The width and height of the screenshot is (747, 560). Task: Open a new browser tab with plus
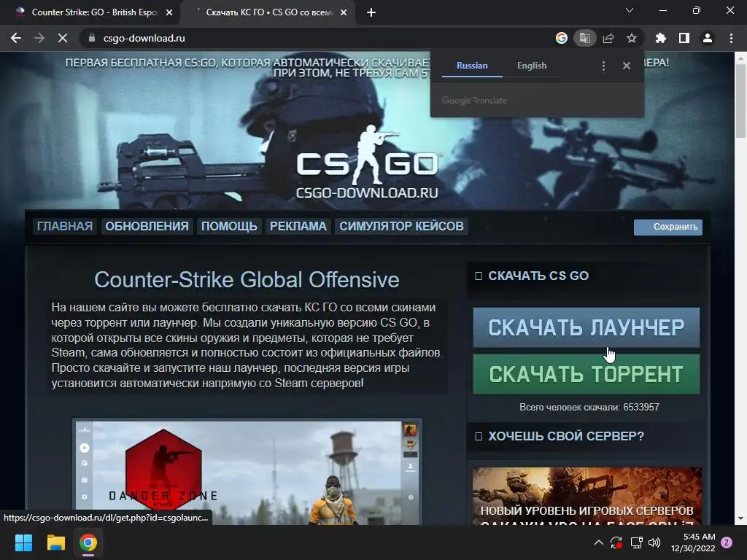click(371, 12)
